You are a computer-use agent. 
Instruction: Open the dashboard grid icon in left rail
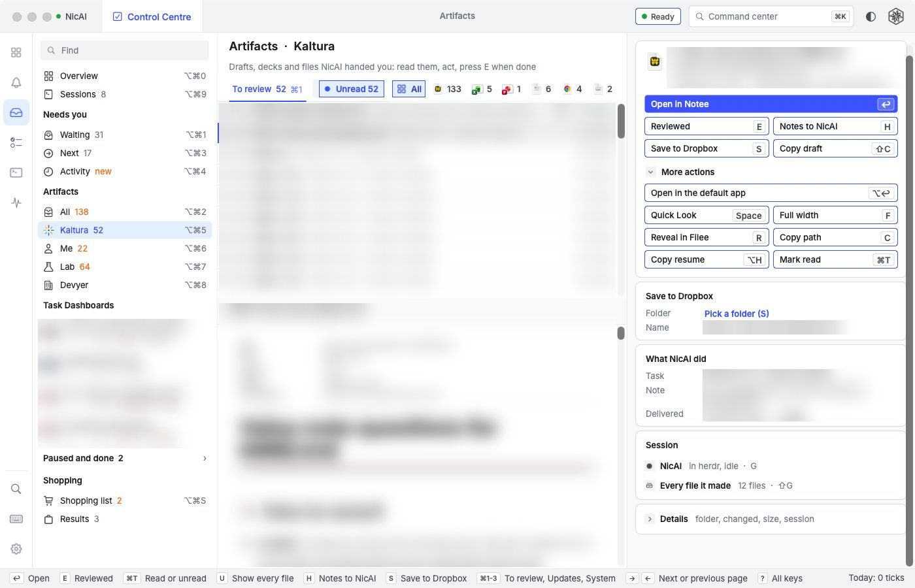click(16, 52)
